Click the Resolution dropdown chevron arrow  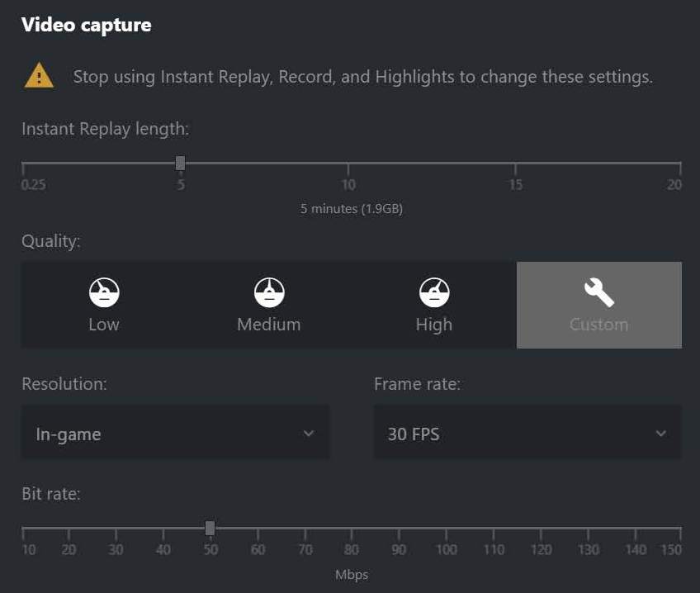(309, 434)
